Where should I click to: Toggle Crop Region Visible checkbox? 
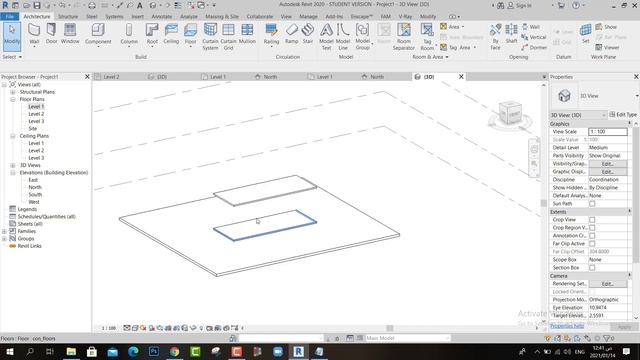pyautogui.click(x=592, y=228)
